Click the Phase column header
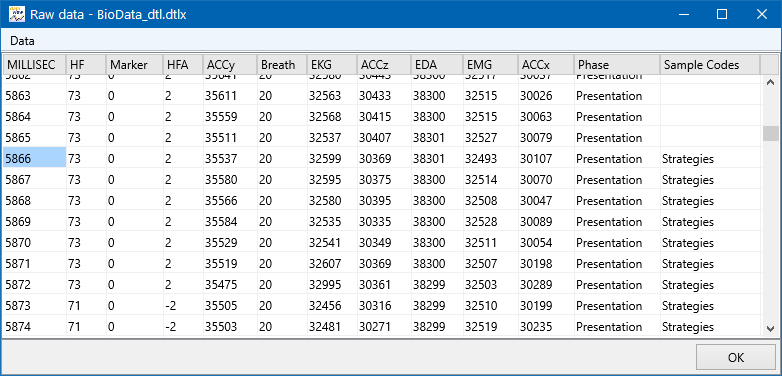 (617, 65)
